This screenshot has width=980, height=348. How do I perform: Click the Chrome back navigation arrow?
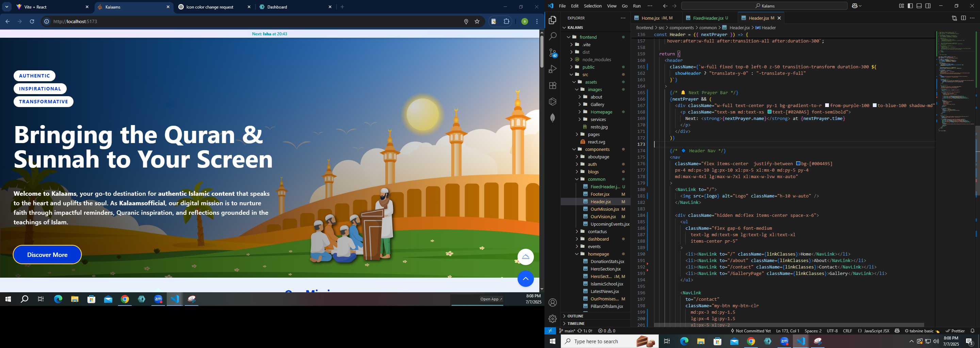coord(7,22)
